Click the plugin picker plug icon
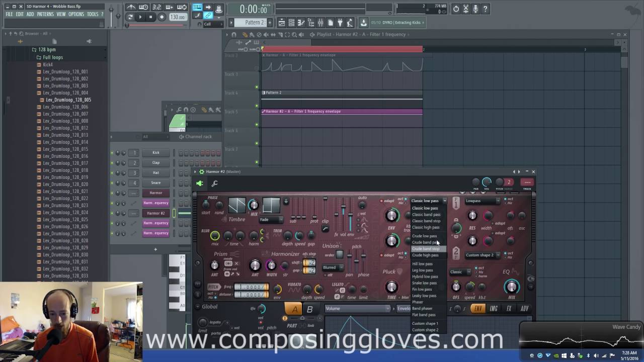The image size is (644, 362). (340, 23)
